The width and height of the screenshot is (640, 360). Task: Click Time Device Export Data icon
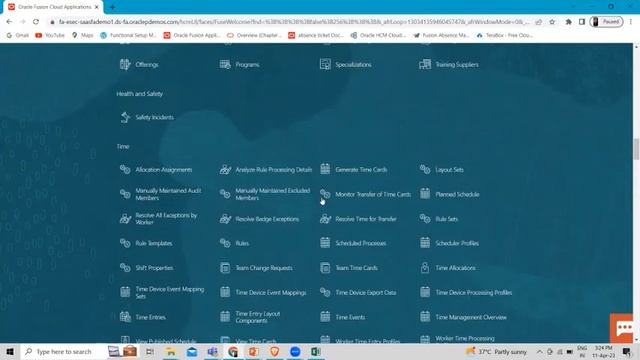coord(325,292)
